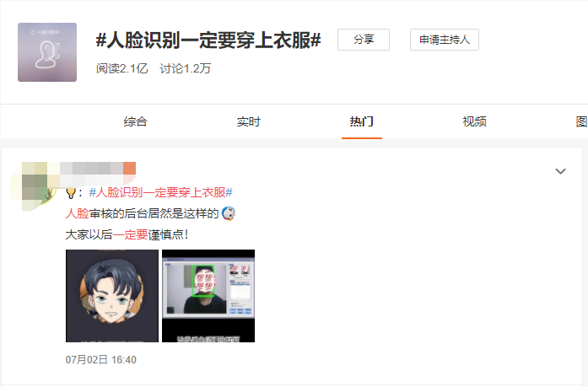Click the 讨论1.2万 discussion count
Screen dimensions: 588x387
[186, 68]
